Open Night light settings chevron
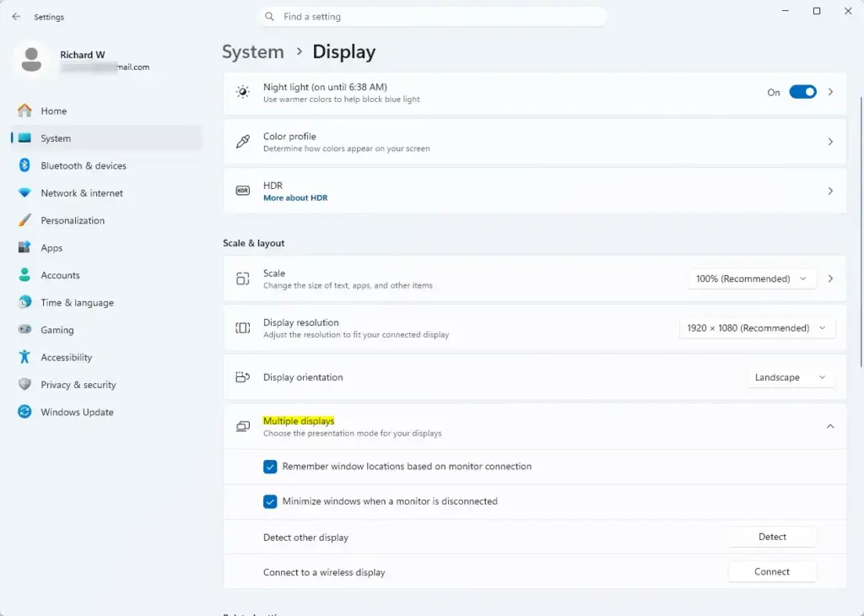The image size is (864, 616). coord(830,92)
